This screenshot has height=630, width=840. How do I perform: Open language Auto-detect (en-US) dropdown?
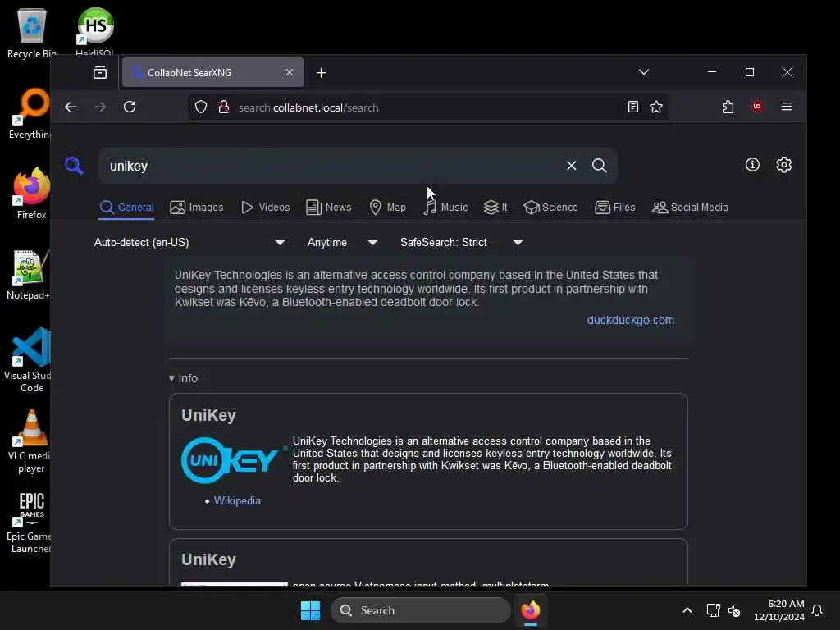click(x=189, y=242)
